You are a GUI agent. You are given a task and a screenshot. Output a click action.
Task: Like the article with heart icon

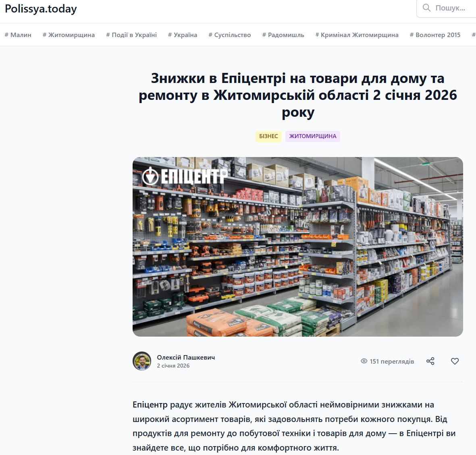455,361
